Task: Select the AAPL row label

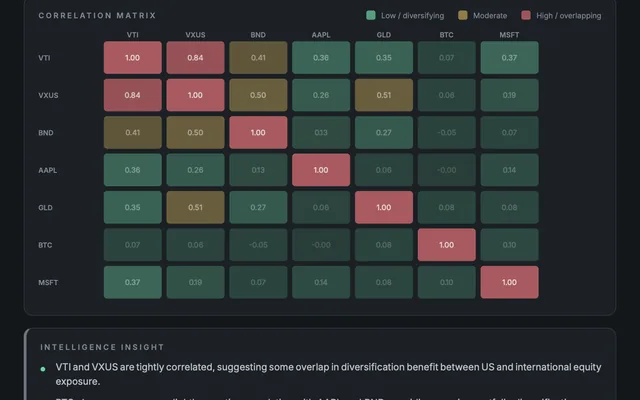Action: (48, 170)
